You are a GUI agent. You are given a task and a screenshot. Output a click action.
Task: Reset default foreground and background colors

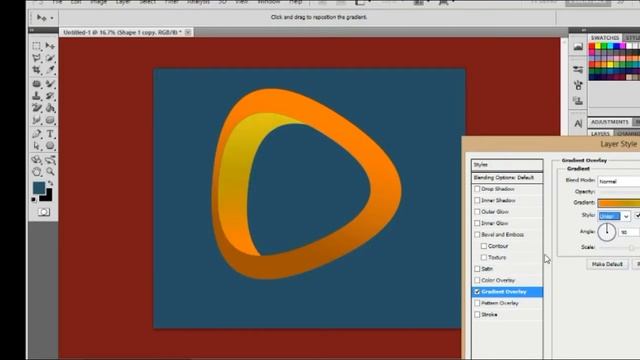(33, 199)
